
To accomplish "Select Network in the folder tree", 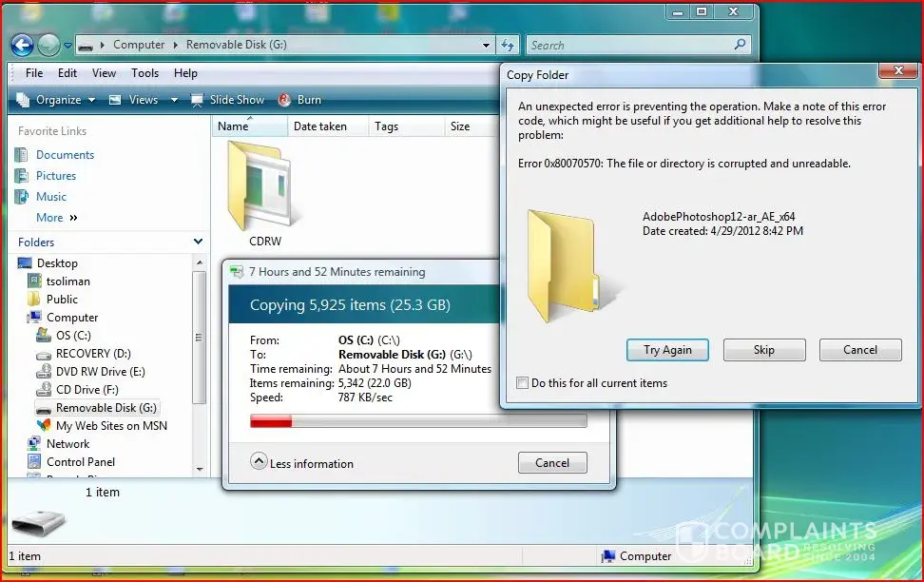I will pyautogui.click(x=67, y=444).
